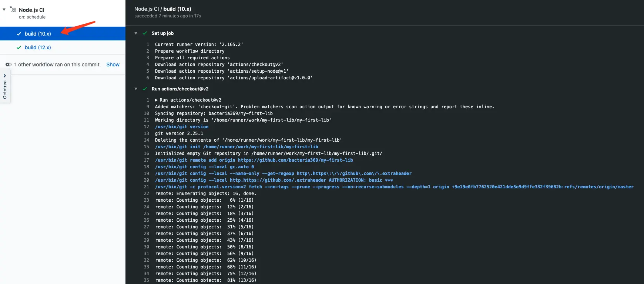Click the Node.js CI breadcrumb in log header
The image size is (644, 284).
pyautogui.click(x=147, y=9)
